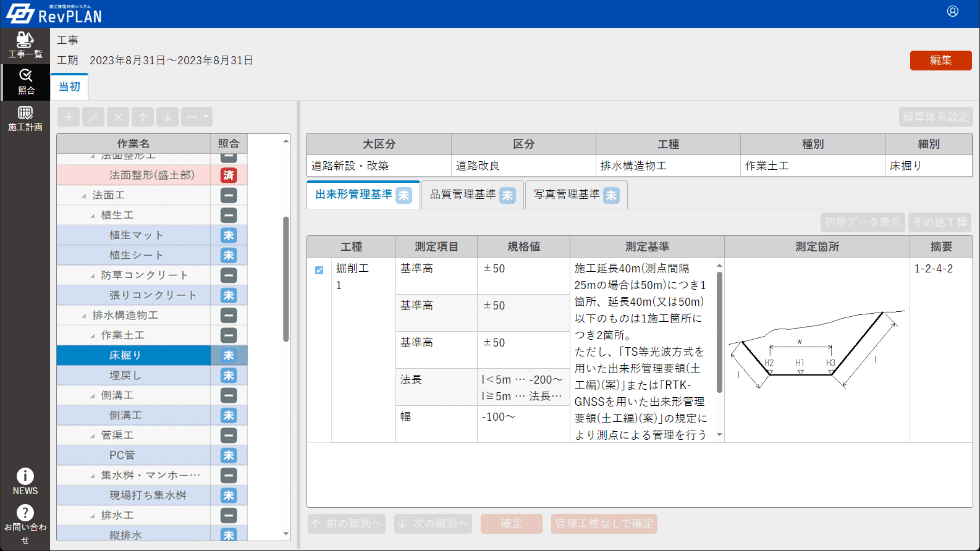Viewport: 980px width, 551px height.
Task: Select the 現場打ち集水桝 tree row
Action: 152,495
